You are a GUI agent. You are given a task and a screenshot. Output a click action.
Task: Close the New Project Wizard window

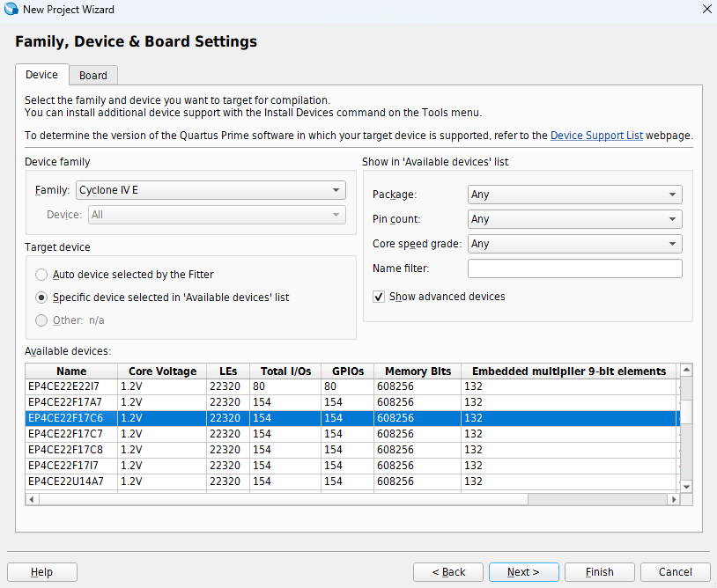pos(706,9)
